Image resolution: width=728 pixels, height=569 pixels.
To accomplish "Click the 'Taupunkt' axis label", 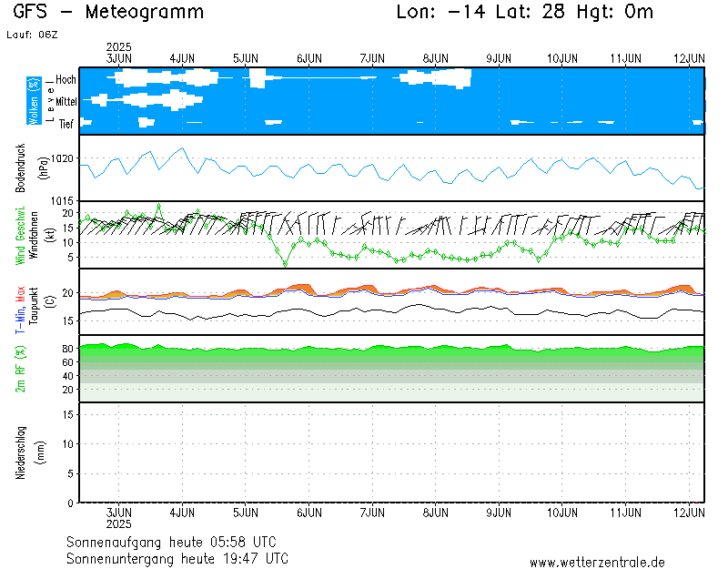I will point(34,306).
